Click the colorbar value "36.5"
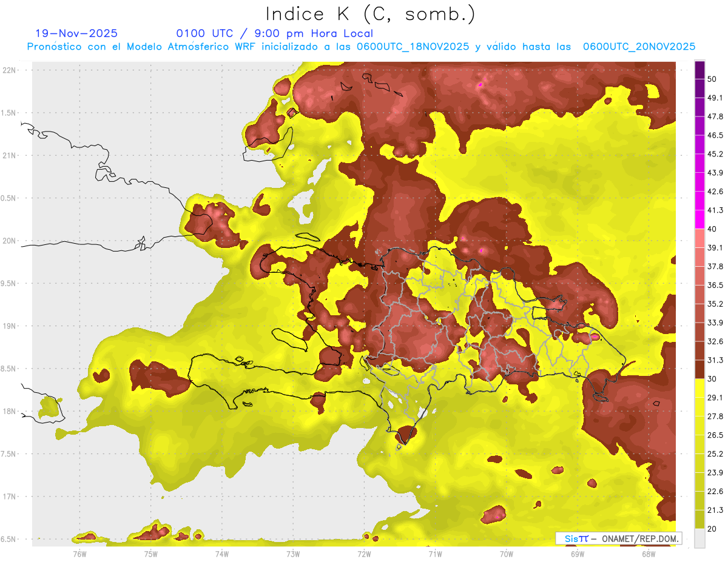Screen dimensions: 728x562 [x=715, y=285]
